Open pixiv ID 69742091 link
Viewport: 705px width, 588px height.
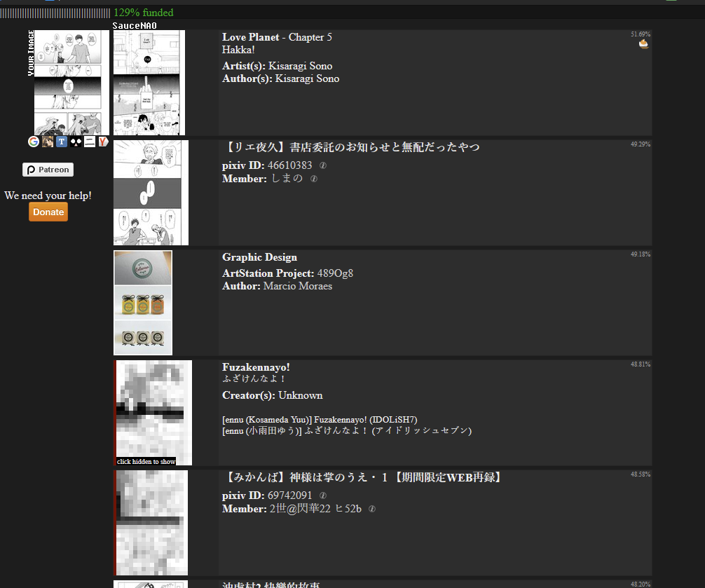pos(289,495)
